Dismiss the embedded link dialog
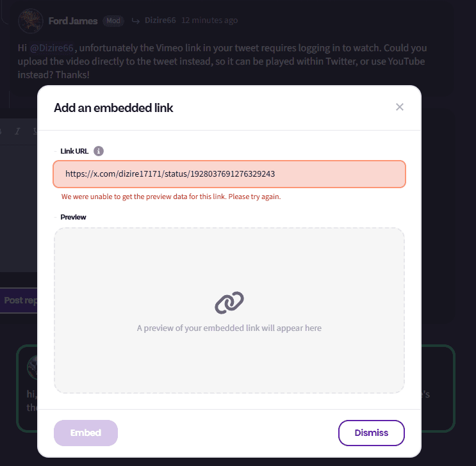Image resolution: width=476 pixels, height=466 pixels. tap(371, 433)
